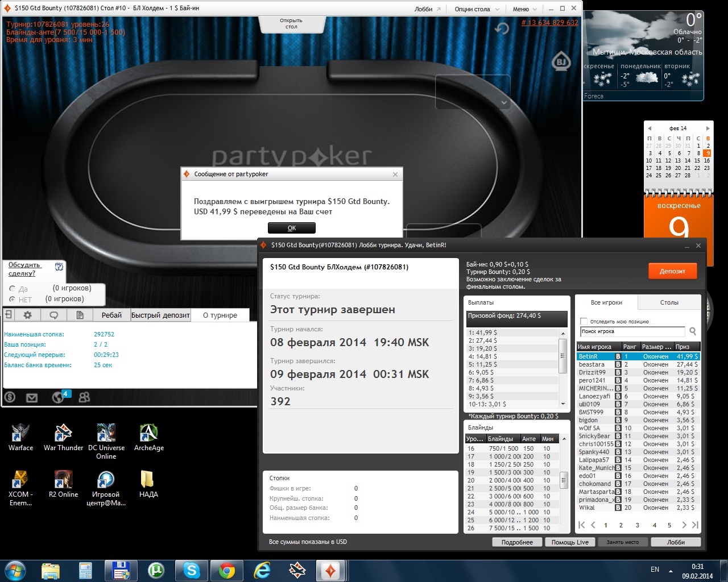Click the blinds list scrollbar thumb
The height and width of the screenshot is (582, 728).
(564, 480)
